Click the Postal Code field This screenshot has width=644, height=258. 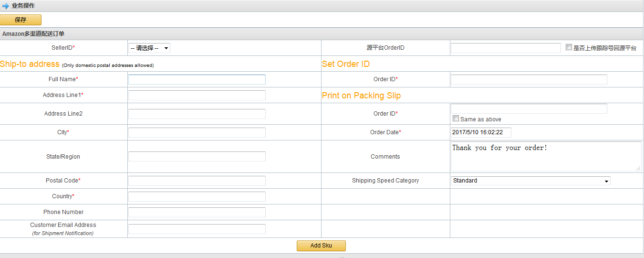point(197,181)
